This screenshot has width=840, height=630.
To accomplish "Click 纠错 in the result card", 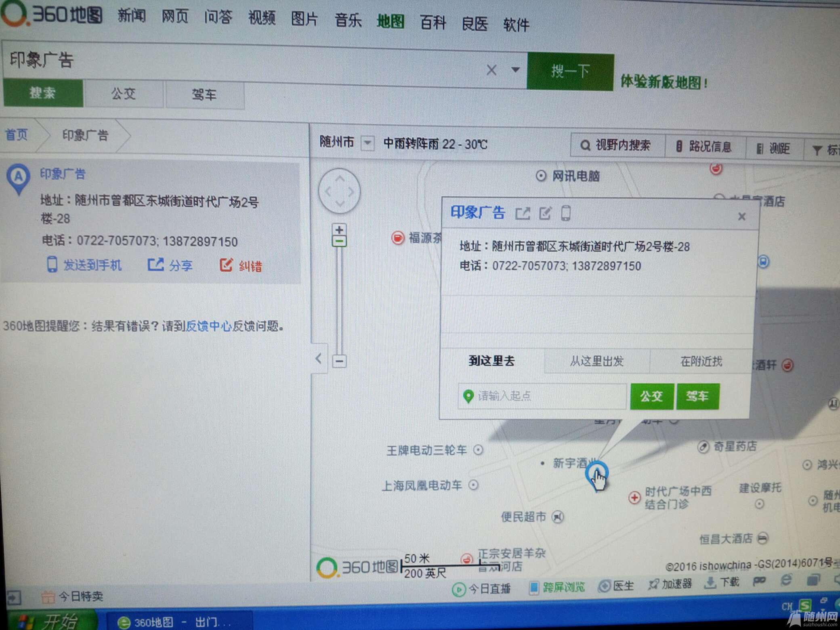I will [241, 266].
